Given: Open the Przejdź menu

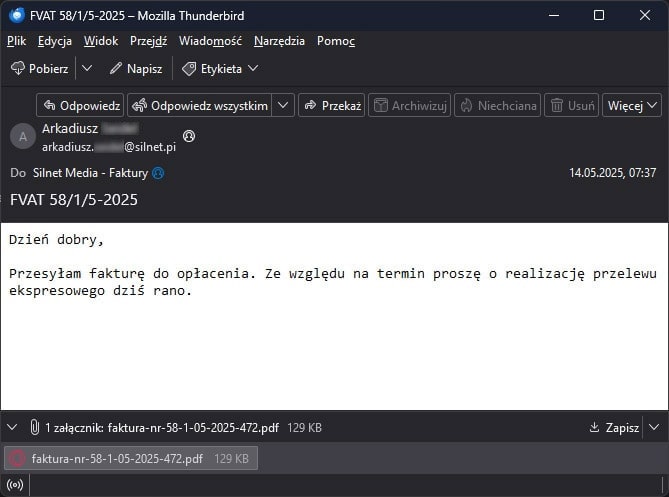Looking at the screenshot, I should click(x=148, y=41).
